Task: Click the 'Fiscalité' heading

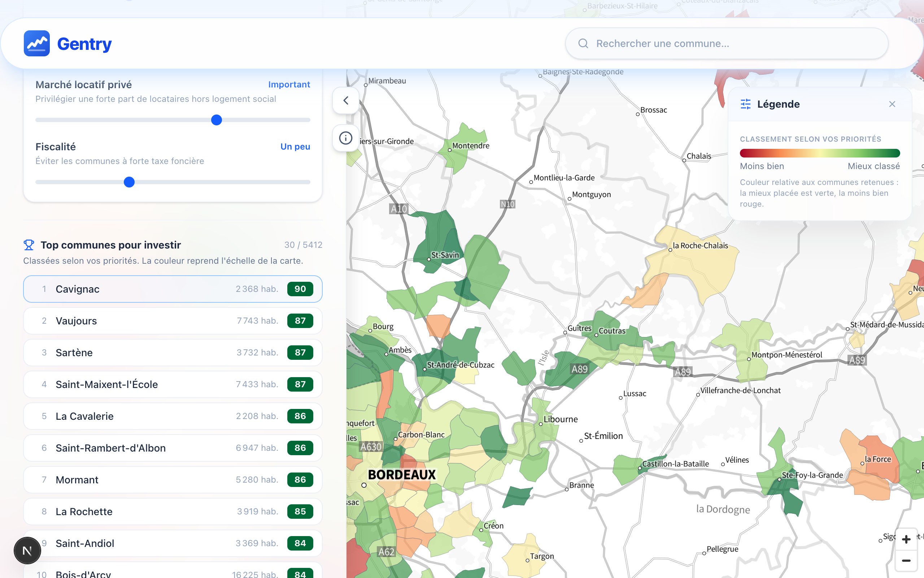Action: point(56,147)
